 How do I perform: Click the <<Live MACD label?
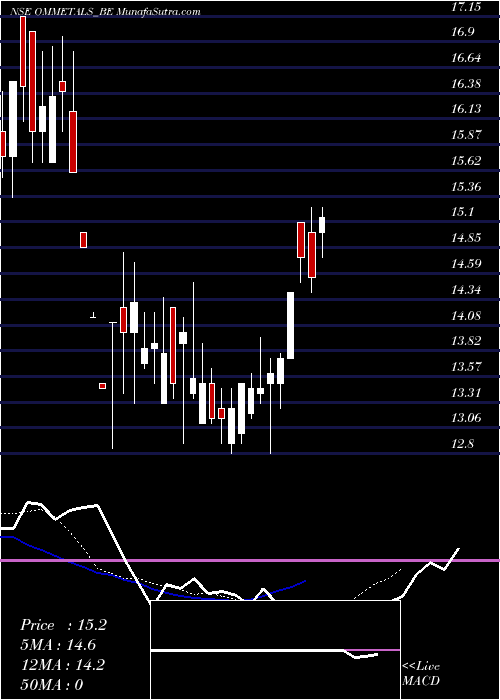(421, 674)
